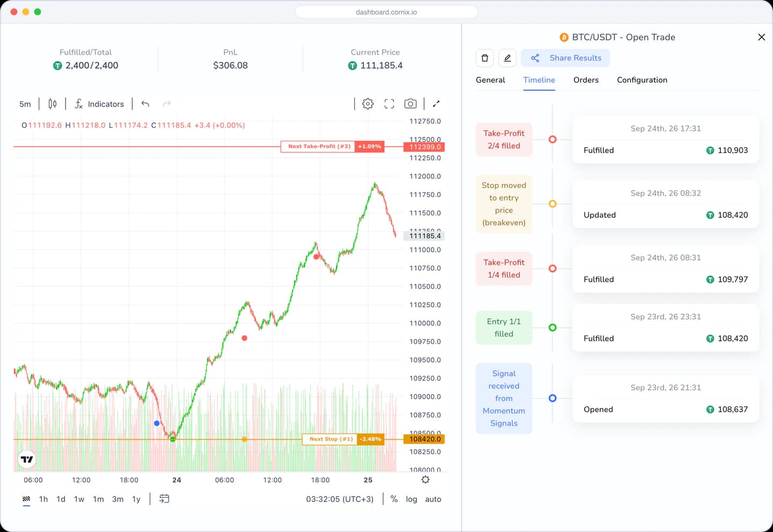Expand chart with the diagonal arrows icon
Image resolution: width=773 pixels, height=532 pixels.
[436, 104]
